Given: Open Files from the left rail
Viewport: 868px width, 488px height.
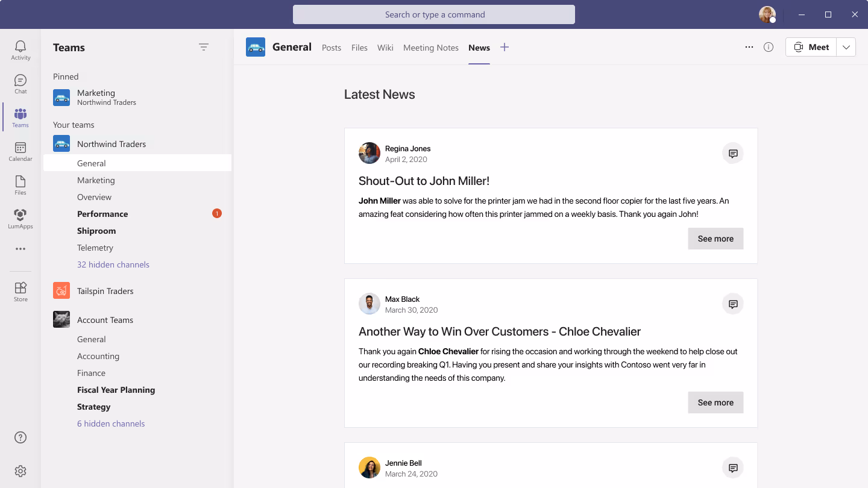Looking at the screenshot, I should (20, 185).
